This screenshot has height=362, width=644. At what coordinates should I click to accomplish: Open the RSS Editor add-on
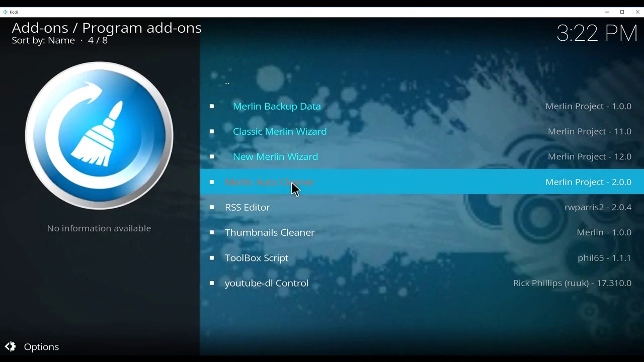(x=422, y=207)
